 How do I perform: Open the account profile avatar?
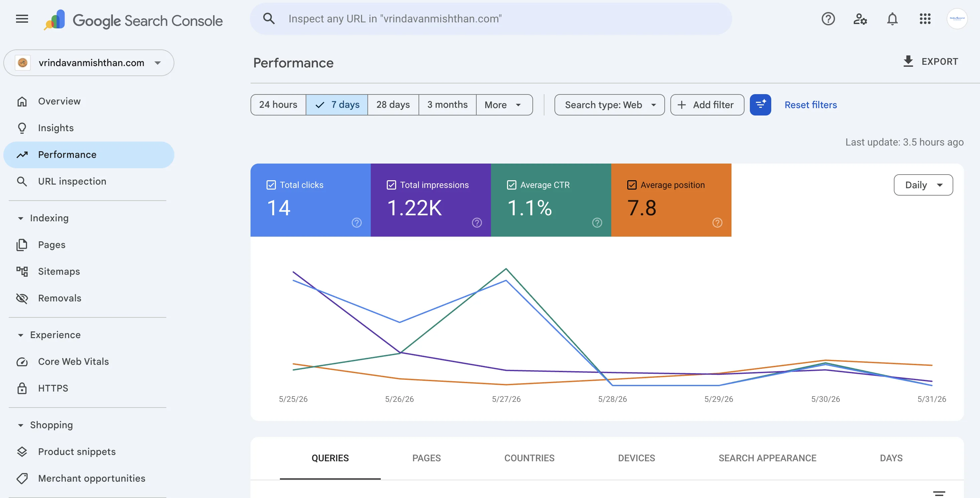point(957,19)
